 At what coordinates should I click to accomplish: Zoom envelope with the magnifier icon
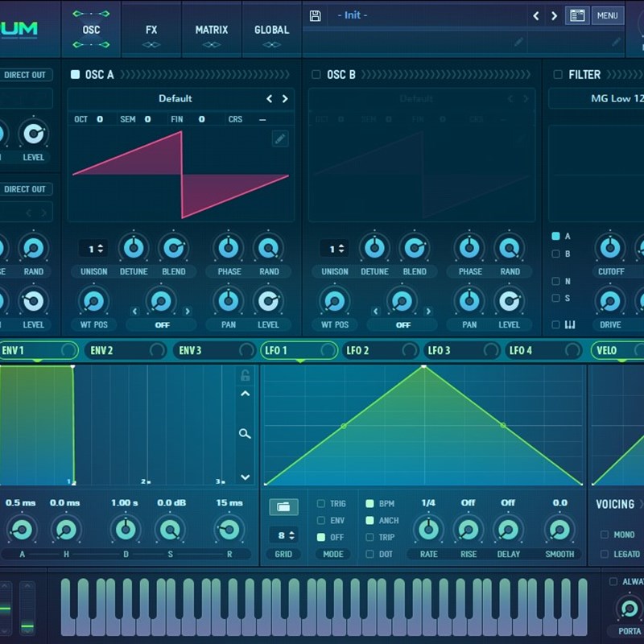coord(245,434)
